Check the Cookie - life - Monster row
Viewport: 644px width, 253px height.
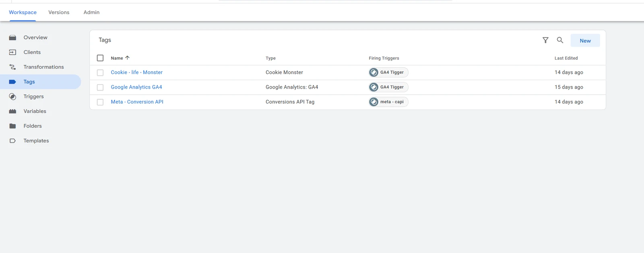point(100,73)
